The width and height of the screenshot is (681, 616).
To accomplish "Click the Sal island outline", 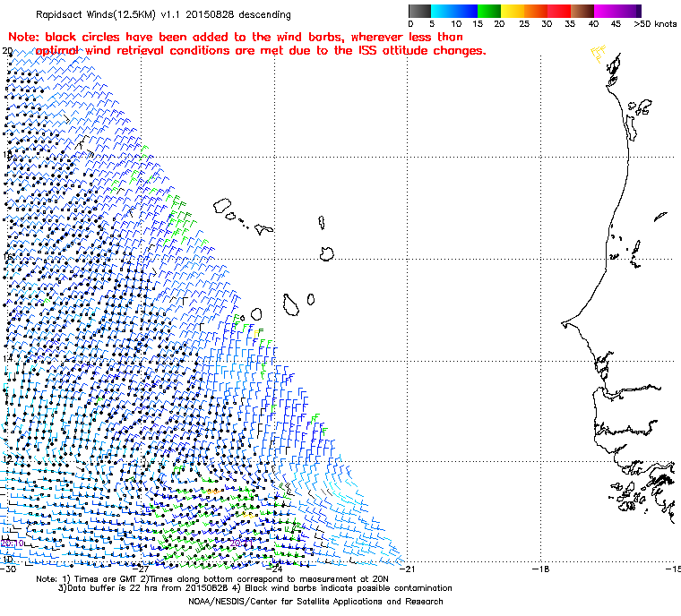I will pos(322,223).
